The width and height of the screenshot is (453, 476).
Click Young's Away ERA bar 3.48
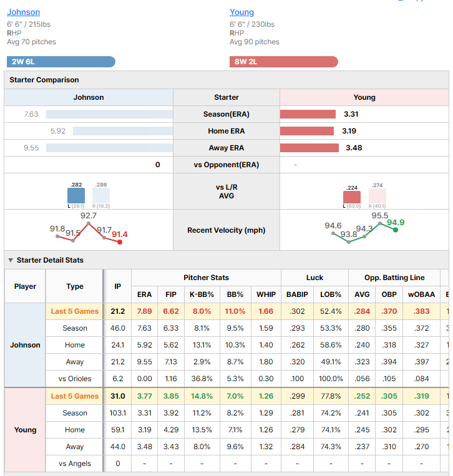[309, 148]
